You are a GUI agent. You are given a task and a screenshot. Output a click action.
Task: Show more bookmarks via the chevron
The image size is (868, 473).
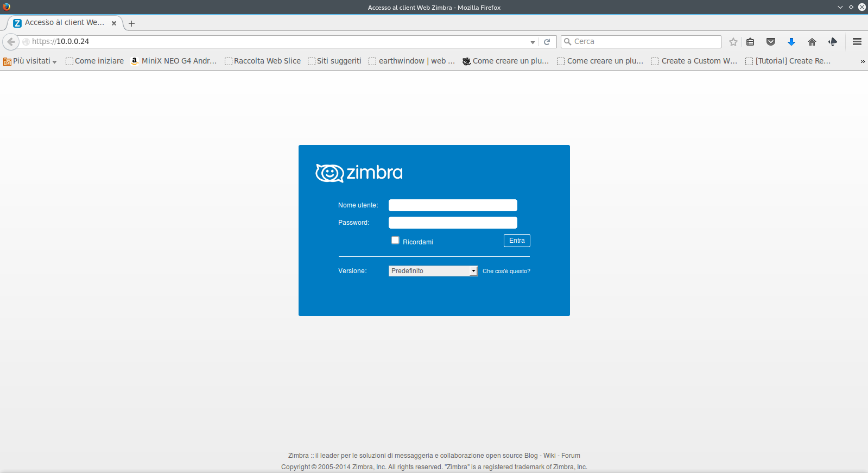(862, 61)
